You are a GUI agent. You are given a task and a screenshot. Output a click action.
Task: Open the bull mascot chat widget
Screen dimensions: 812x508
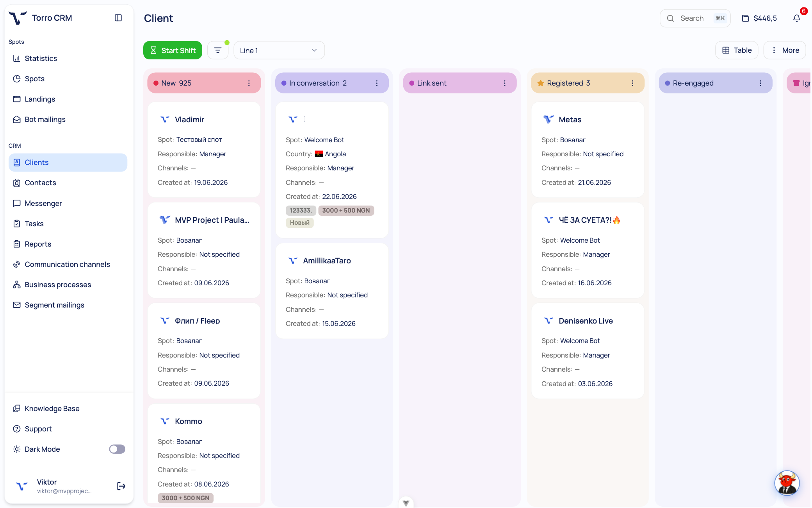click(787, 483)
